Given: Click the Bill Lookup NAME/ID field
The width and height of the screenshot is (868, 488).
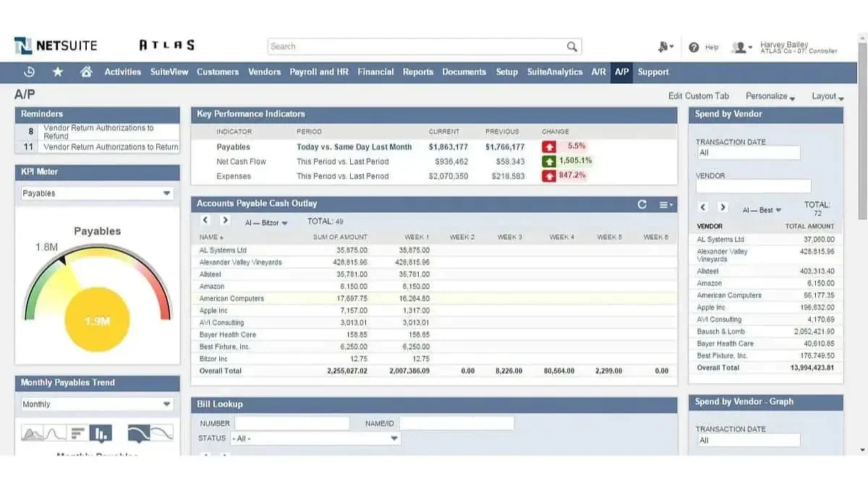Looking at the screenshot, I should [457, 424].
